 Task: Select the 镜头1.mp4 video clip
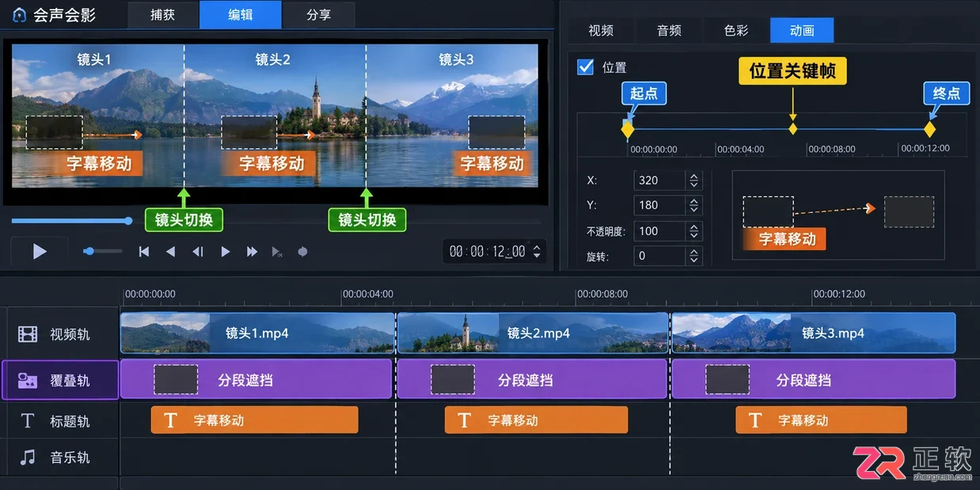tap(257, 333)
